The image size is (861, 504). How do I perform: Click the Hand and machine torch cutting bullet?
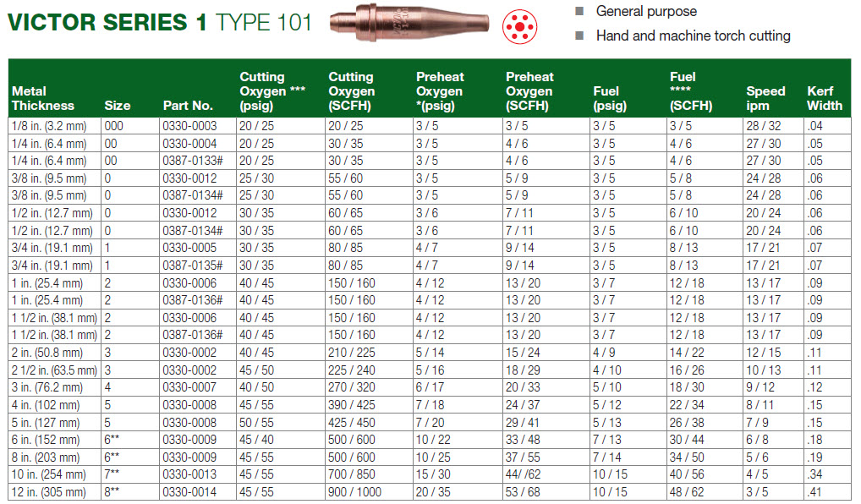click(x=579, y=36)
